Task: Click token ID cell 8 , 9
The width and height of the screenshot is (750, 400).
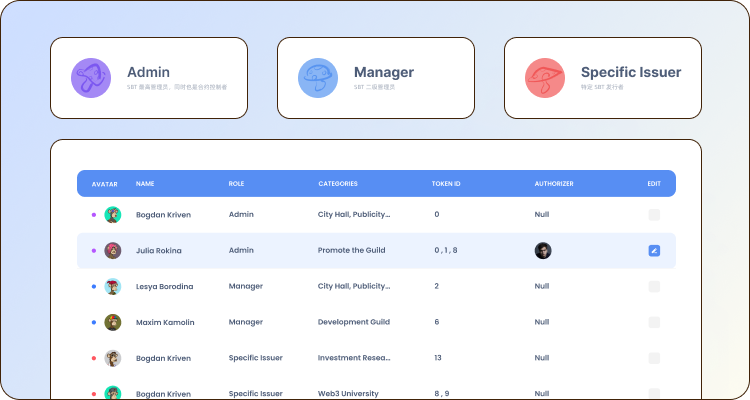Action: (x=442, y=394)
